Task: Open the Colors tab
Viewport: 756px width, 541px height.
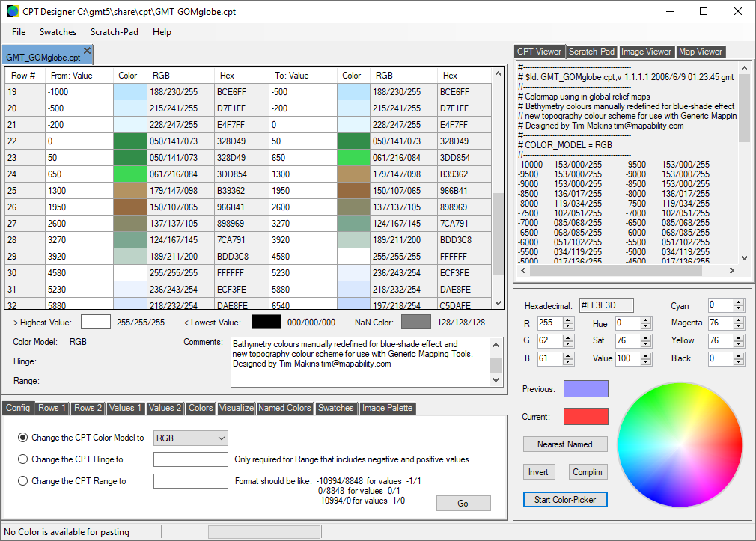Action: 201,408
